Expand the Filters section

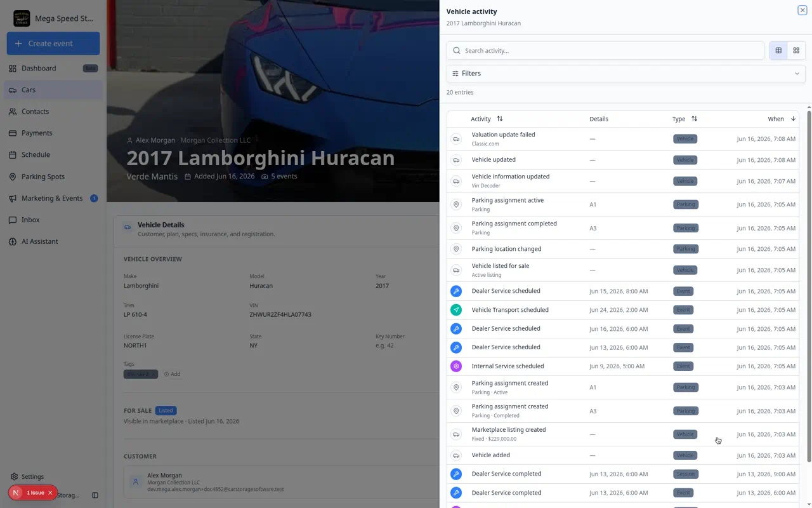(x=625, y=74)
